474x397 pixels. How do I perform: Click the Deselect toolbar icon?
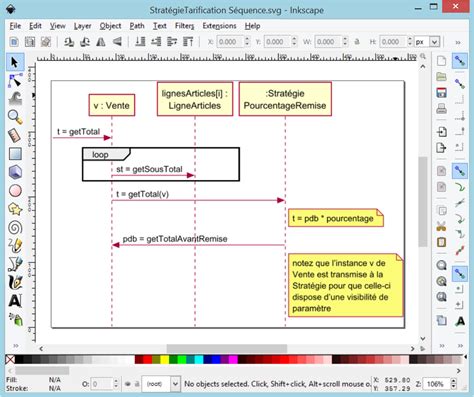[x=46, y=42]
